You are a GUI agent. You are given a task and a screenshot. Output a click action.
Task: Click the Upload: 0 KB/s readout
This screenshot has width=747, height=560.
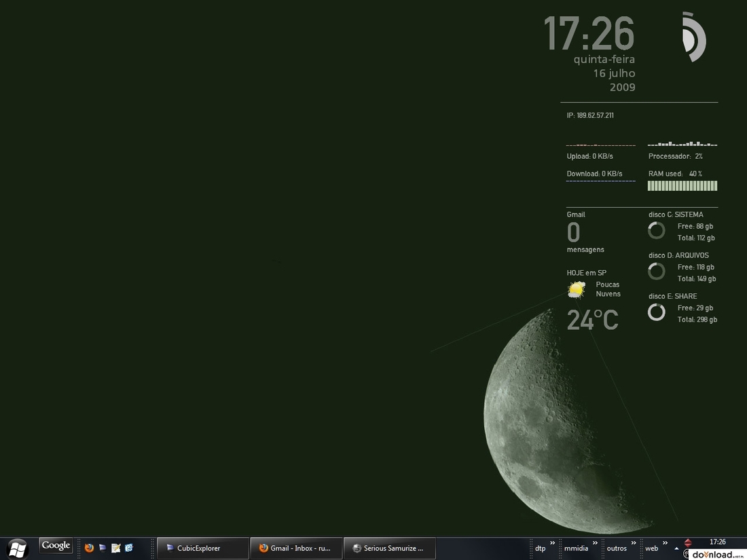pyautogui.click(x=589, y=156)
